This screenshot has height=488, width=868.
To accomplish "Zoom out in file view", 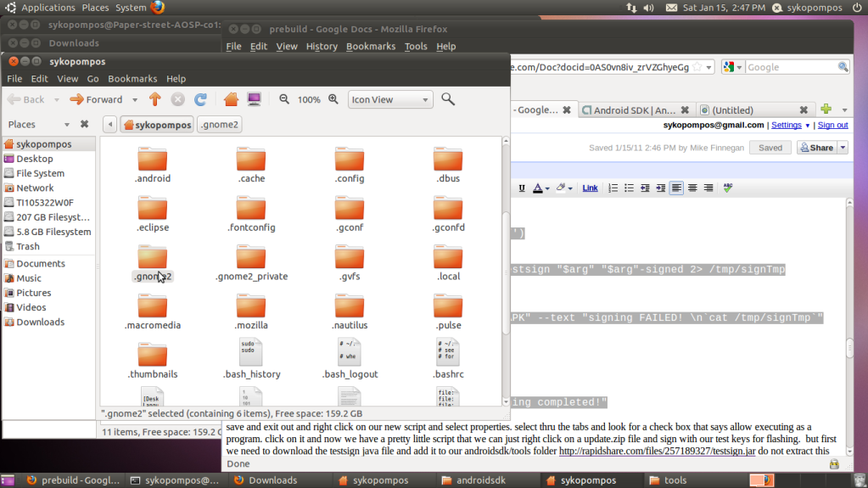I will 284,99.
